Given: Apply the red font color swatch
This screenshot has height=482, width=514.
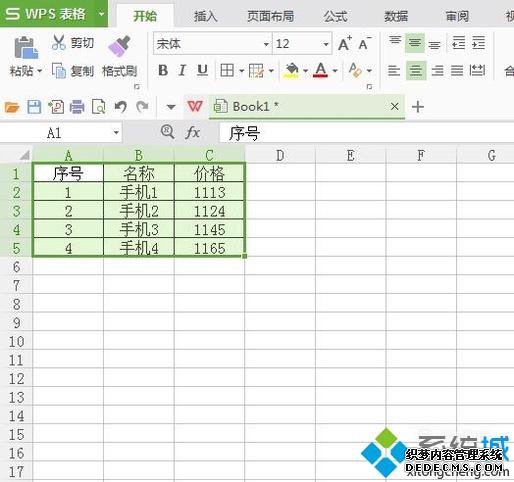Looking at the screenshot, I should 320,70.
